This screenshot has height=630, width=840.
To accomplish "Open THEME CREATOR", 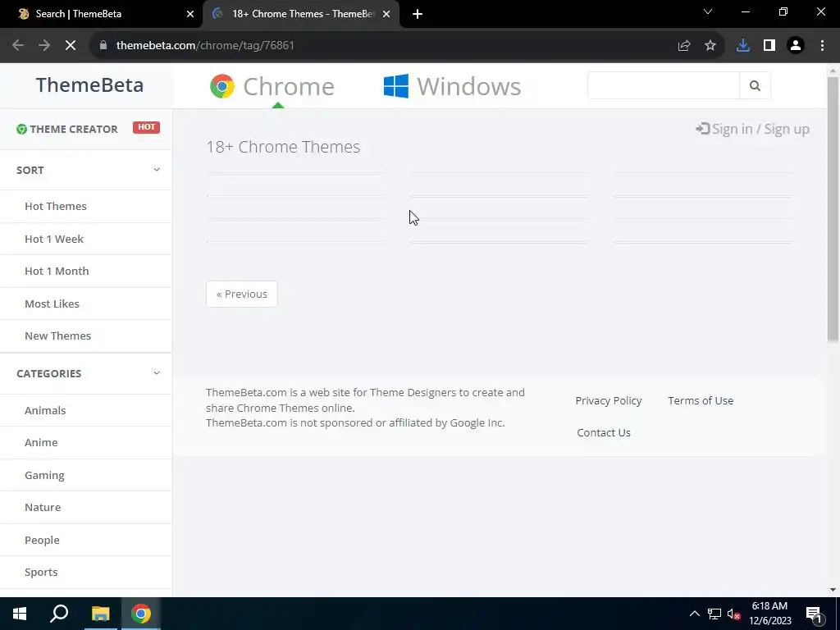I will [73, 129].
